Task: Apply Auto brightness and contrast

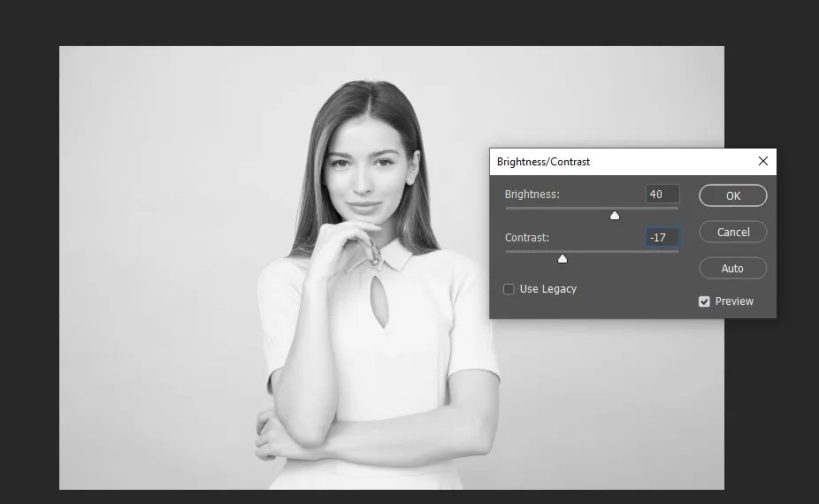Action: tap(733, 269)
